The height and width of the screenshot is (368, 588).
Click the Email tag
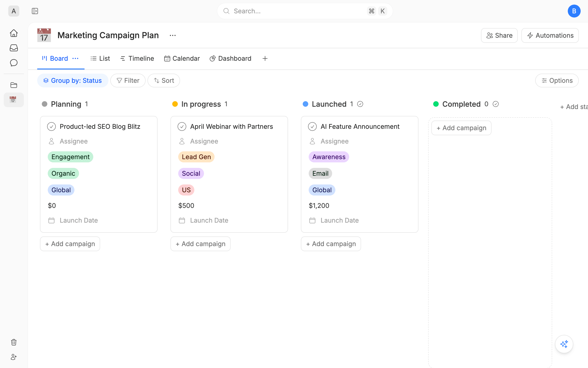(320, 173)
